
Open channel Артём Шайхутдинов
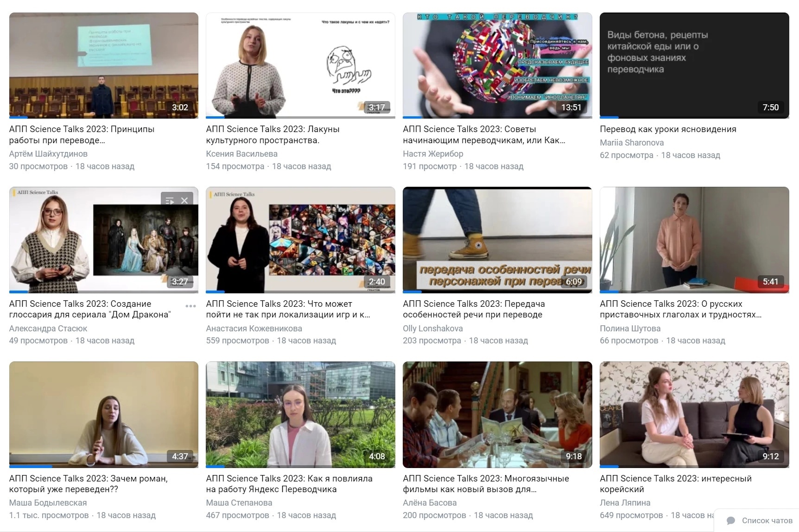tap(48, 154)
